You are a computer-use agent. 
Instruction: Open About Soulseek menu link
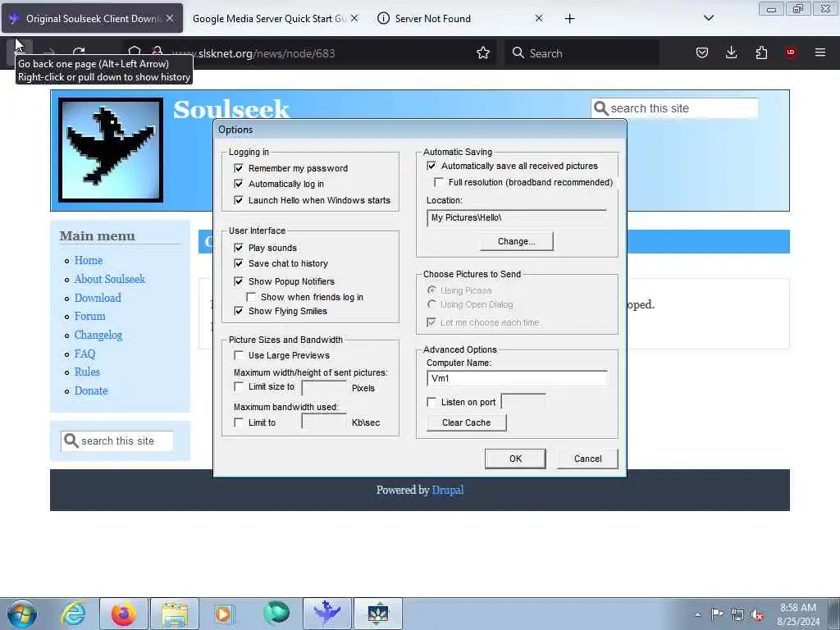tap(110, 279)
